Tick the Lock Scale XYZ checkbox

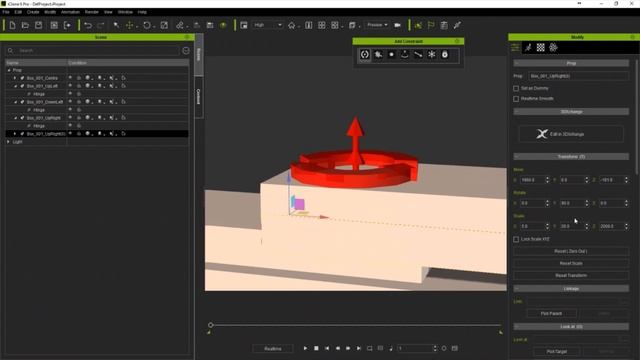pyautogui.click(x=516, y=239)
